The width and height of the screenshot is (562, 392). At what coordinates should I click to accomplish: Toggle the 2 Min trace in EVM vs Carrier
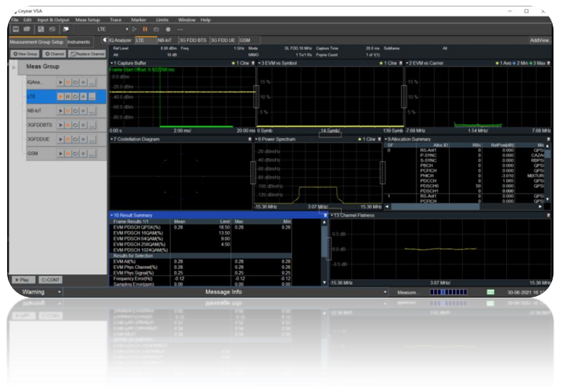tap(520, 63)
